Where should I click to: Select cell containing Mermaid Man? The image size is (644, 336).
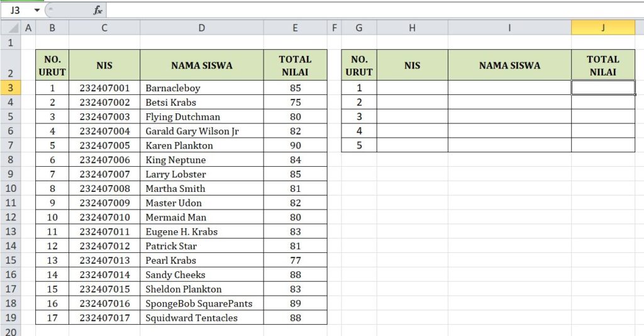coord(202,217)
